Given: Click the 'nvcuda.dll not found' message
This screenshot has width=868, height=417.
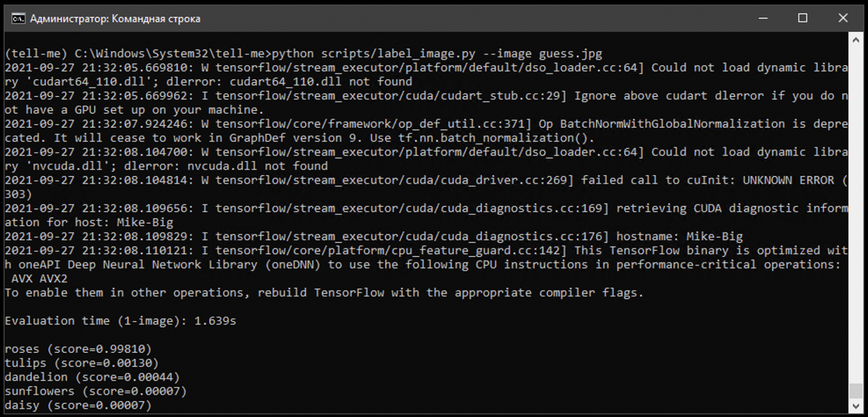Looking at the screenshot, I should pyautogui.click(x=257, y=166).
